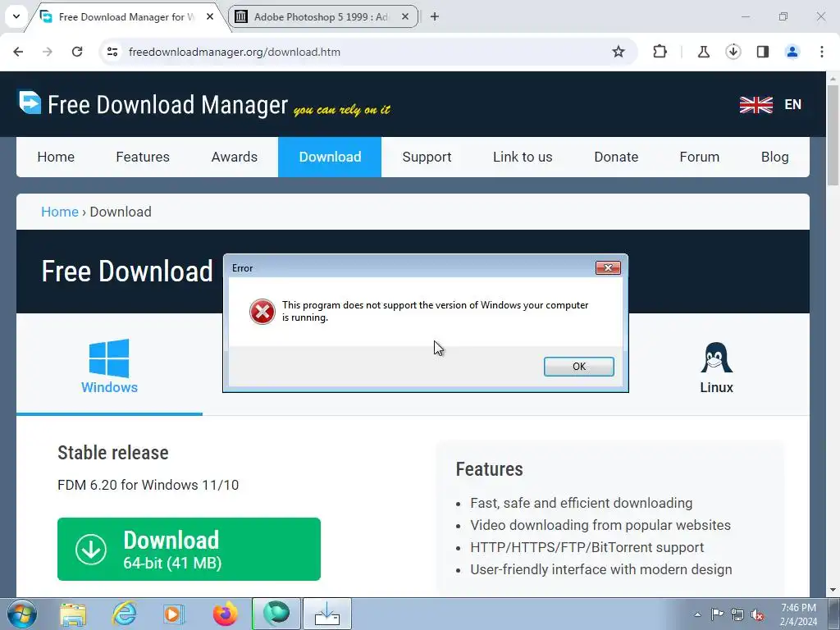Select the Windows platform tab

(x=109, y=366)
